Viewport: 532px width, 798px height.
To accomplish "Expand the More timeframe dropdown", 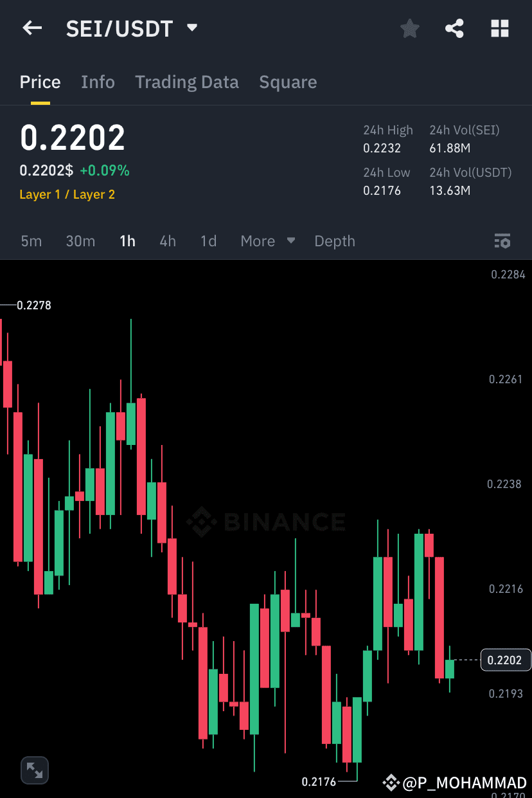I will tap(267, 241).
